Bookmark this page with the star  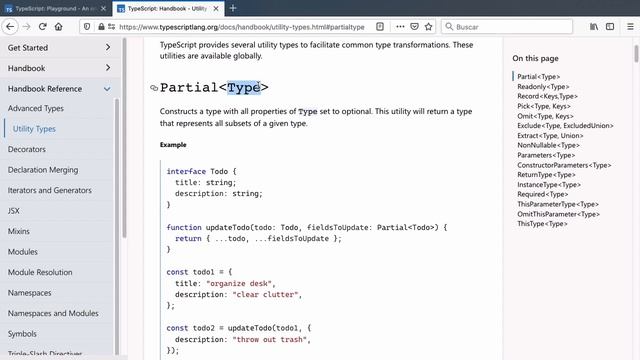pos(428,27)
